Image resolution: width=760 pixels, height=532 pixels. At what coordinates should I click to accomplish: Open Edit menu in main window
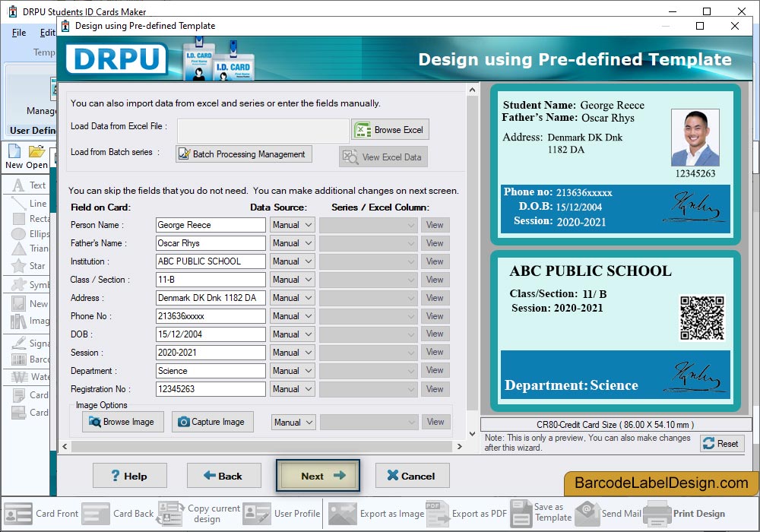[47, 33]
